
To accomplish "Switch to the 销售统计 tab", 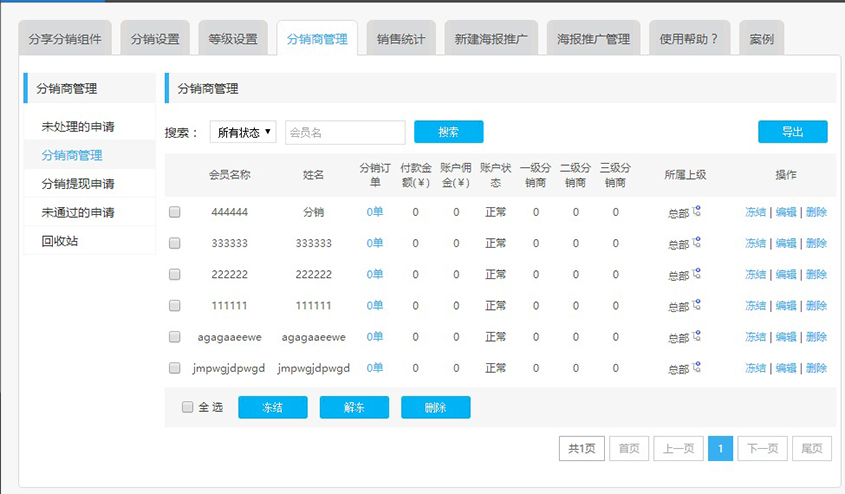I will point(401,39).
